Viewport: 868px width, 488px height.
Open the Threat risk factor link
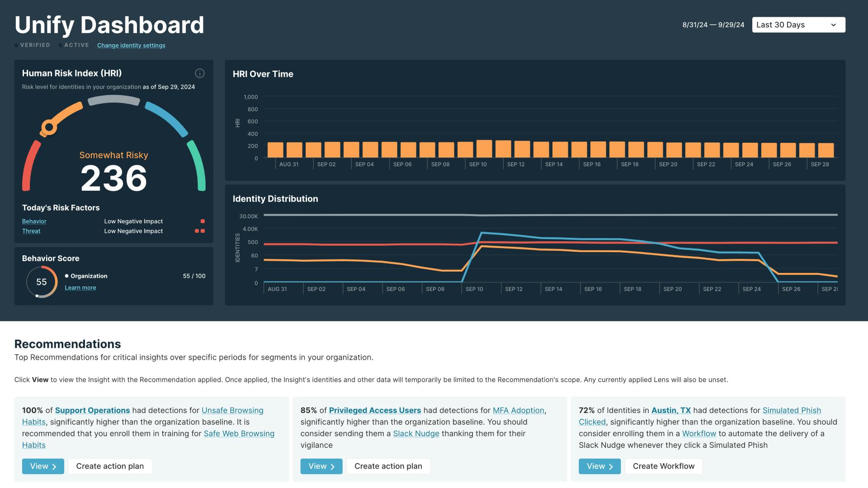(x=31, y=231)
